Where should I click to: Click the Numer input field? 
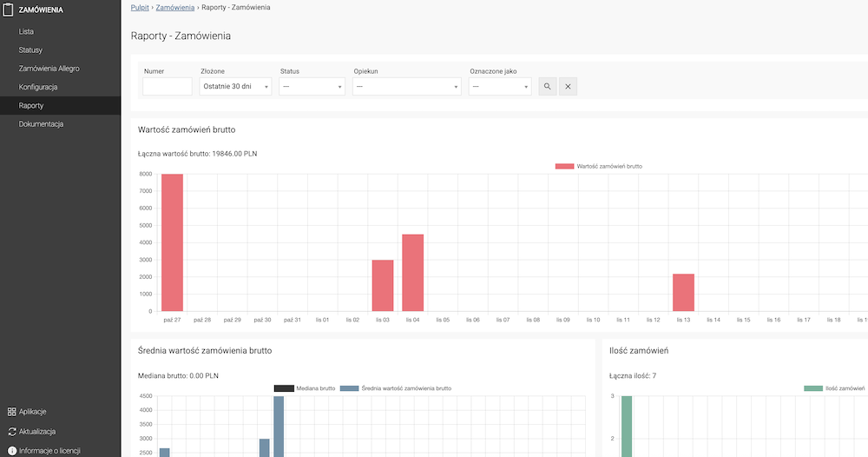click(167, 87)
